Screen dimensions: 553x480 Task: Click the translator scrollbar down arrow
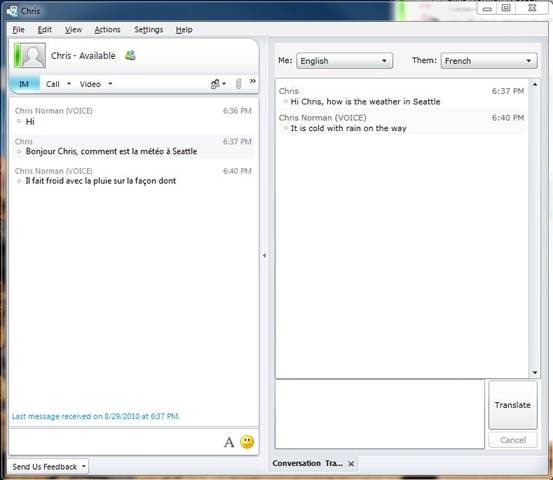pyautogui.click(x=535, y=372)
